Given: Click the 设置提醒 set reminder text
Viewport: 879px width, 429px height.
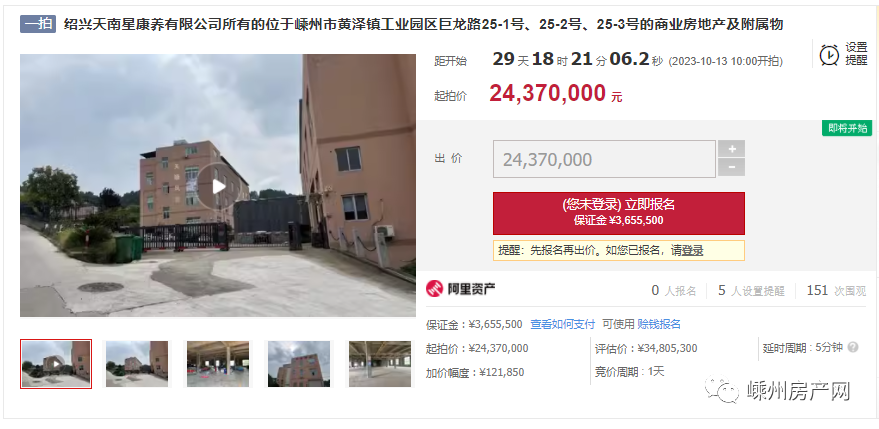Looking at the screenshot, I should click(856, 54).
